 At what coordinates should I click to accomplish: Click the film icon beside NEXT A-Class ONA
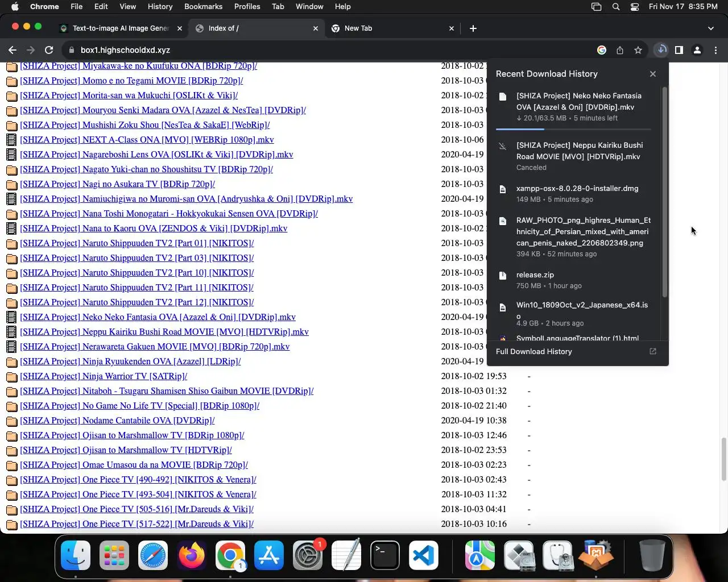11,140
